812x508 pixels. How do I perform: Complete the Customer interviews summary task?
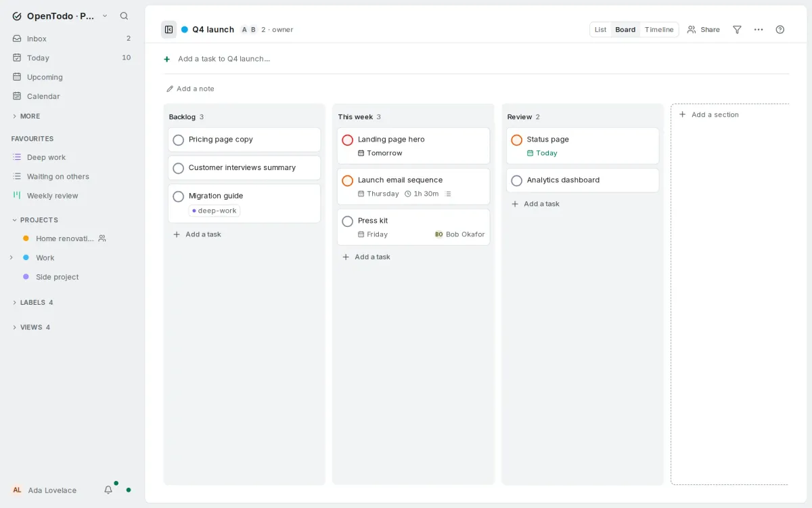coord(178,168)
